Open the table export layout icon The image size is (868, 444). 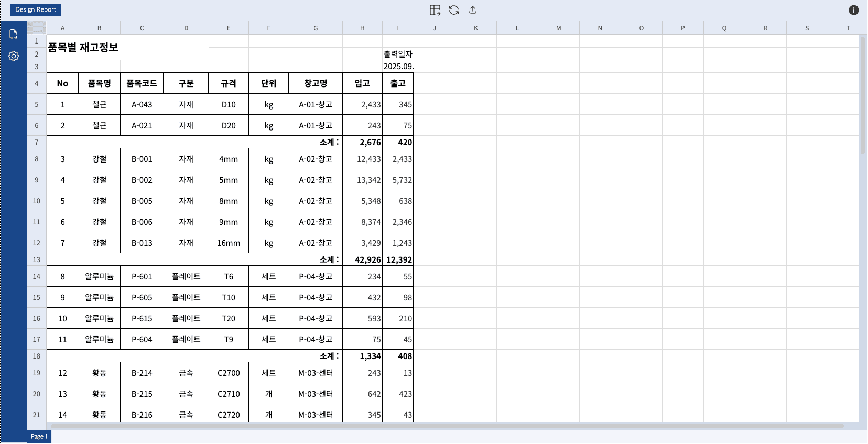(x=435, y=10)
